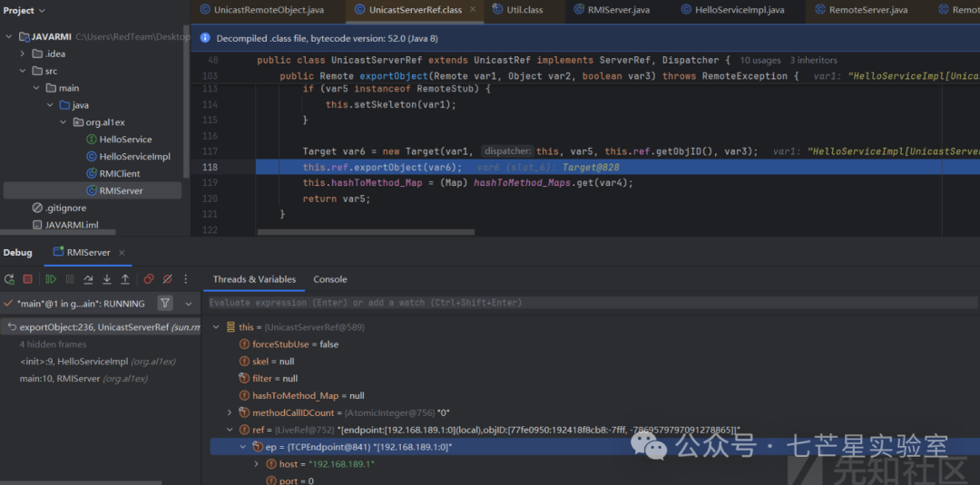Focus the Evaluate expression input field

592,303
